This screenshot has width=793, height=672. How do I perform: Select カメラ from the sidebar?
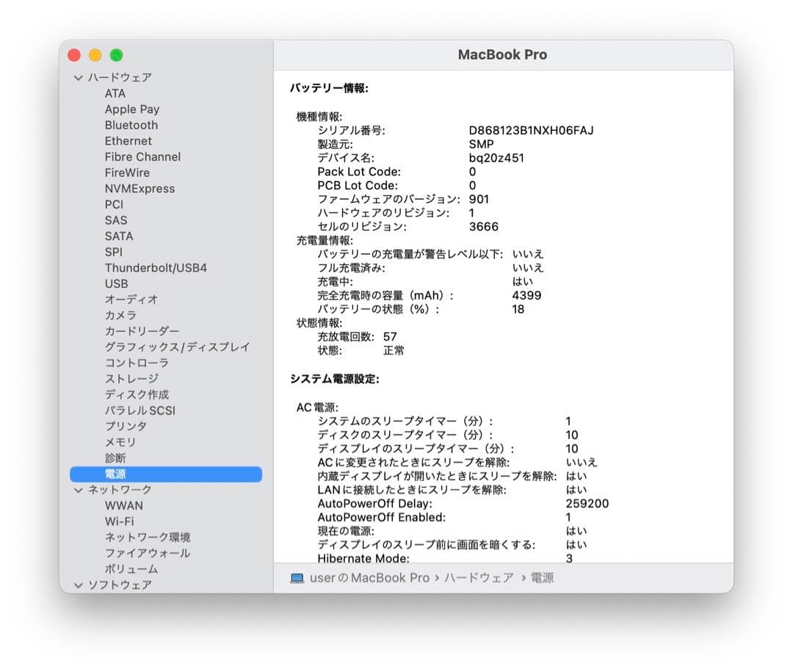click(119, 315)
